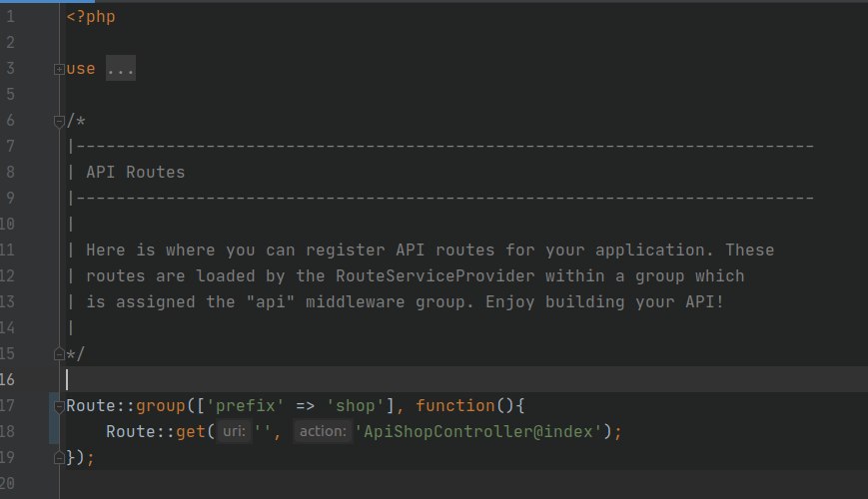Click the 'shop' string value
Screen dimensions: 868x499
click(x=356, y=406)
